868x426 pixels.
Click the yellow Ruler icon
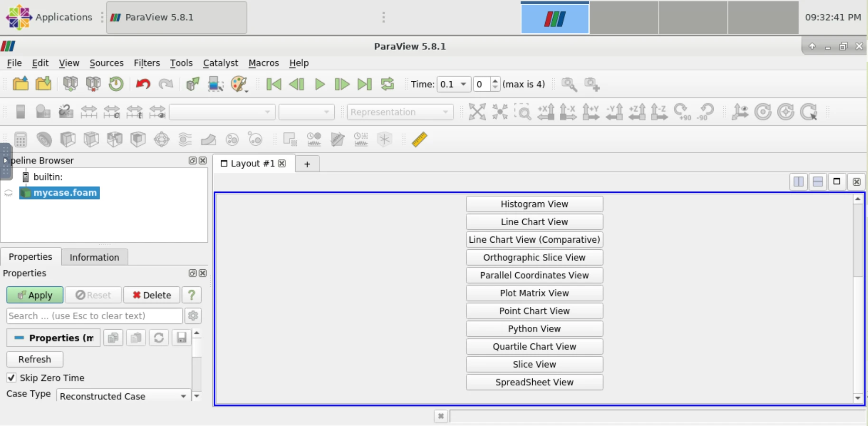[x=419, y=140]
